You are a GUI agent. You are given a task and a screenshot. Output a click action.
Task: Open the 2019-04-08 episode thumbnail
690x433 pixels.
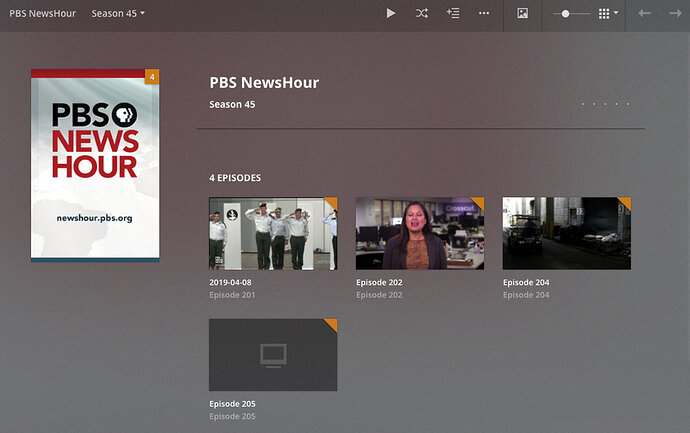[x=273, y=233]
